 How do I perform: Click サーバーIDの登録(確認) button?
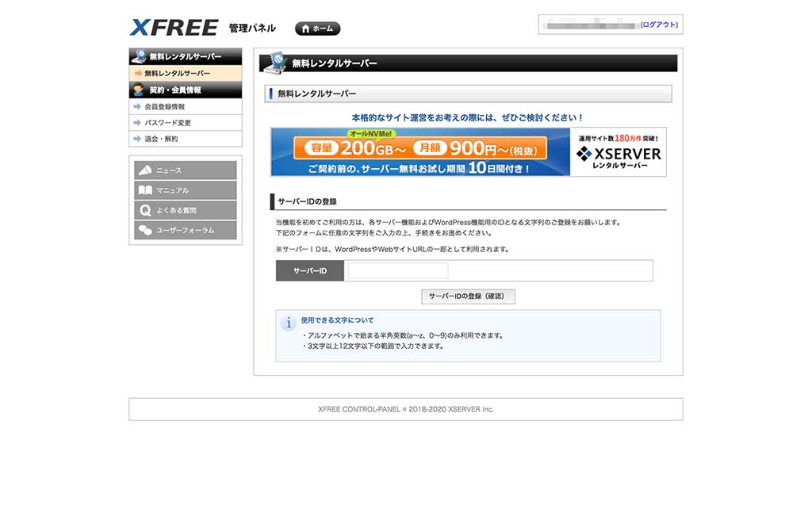(x=468, y=296)
